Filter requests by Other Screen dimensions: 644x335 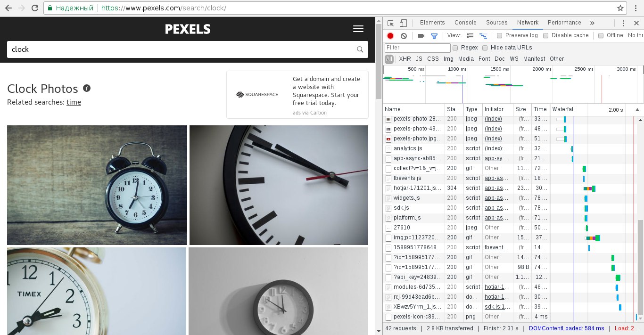click(557, 59)
